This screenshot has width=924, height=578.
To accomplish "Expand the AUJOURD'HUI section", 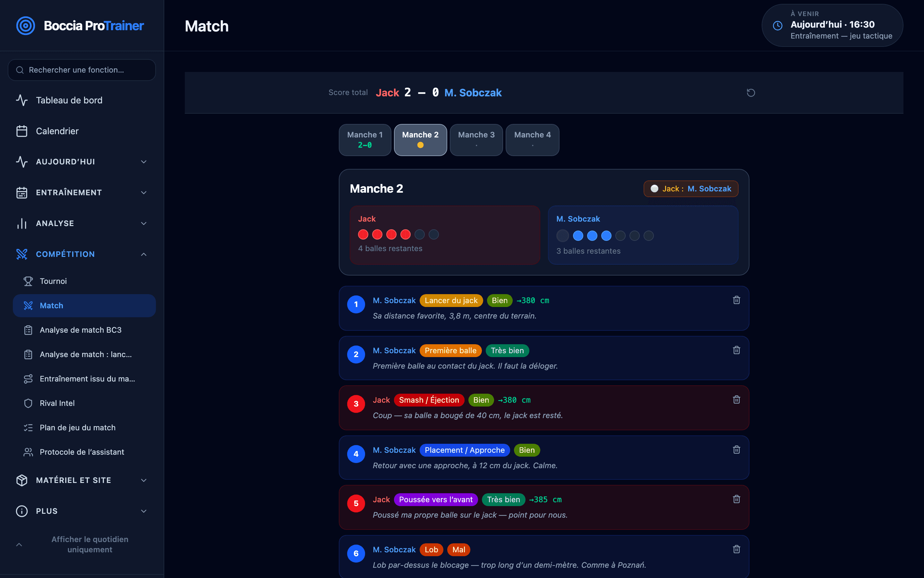I will coord(82,162).
